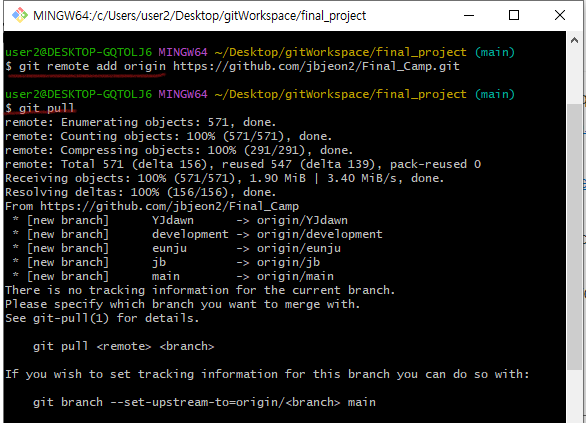This screenshot has width=586, height=423.
Task: Click the origin/main branch text
Action: coord(295,276)
